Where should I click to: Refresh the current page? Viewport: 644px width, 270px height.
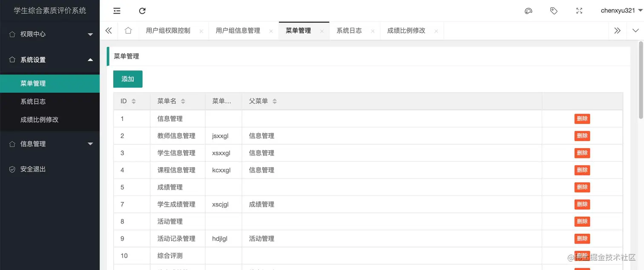point(142,11)
